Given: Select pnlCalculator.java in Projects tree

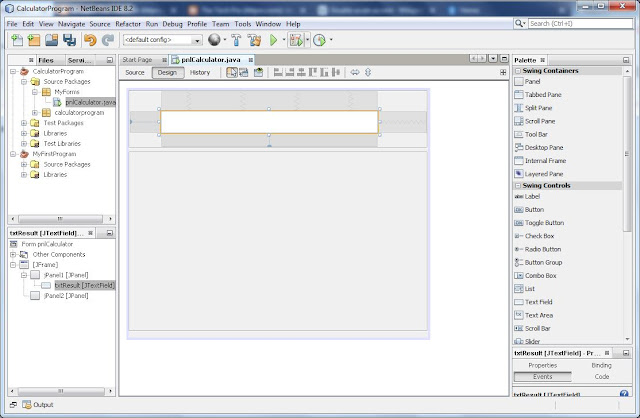Looking at the screenshot, I should click(90, 102).
